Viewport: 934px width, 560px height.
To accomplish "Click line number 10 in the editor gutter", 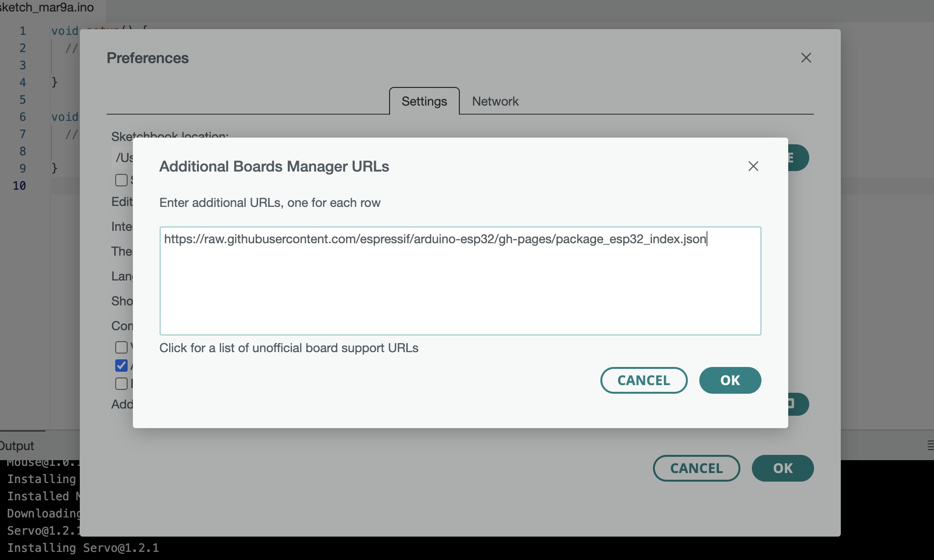I will 19,186.
